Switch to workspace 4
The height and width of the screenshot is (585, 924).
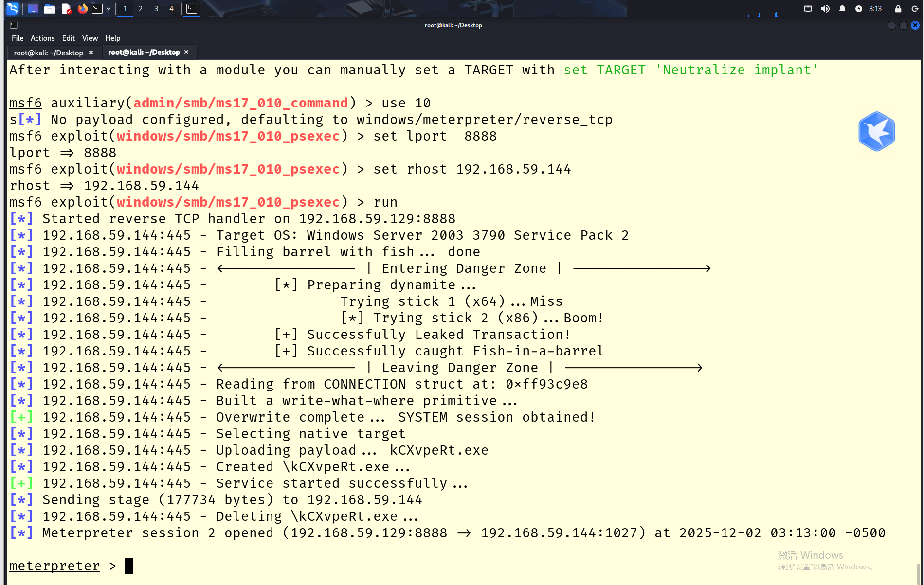[171, 9]
